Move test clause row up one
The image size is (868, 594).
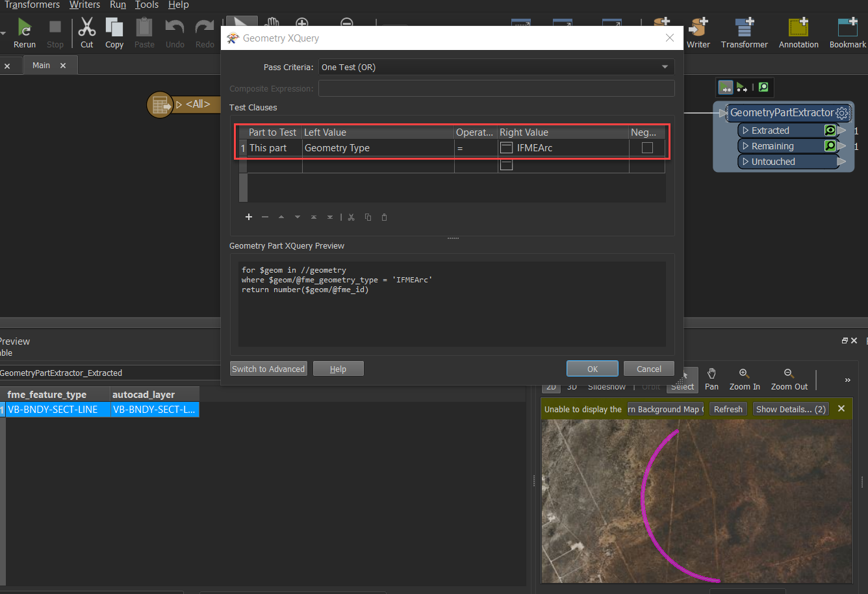[x=281, y=217]
